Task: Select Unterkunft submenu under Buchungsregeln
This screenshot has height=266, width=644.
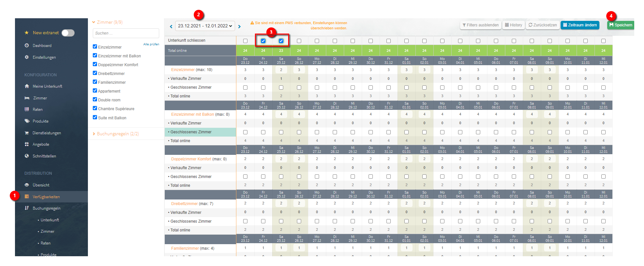Action: tap(50, 220)
